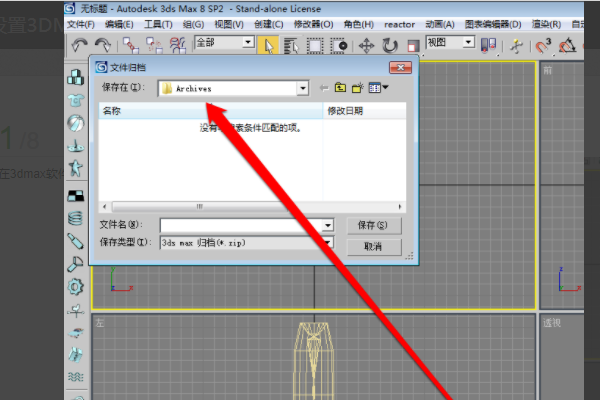The height and width of the screenshot is (400, 600).
Task: Focus the 文件名 text field
Action: pyautogui.click(x=241, y=225)
